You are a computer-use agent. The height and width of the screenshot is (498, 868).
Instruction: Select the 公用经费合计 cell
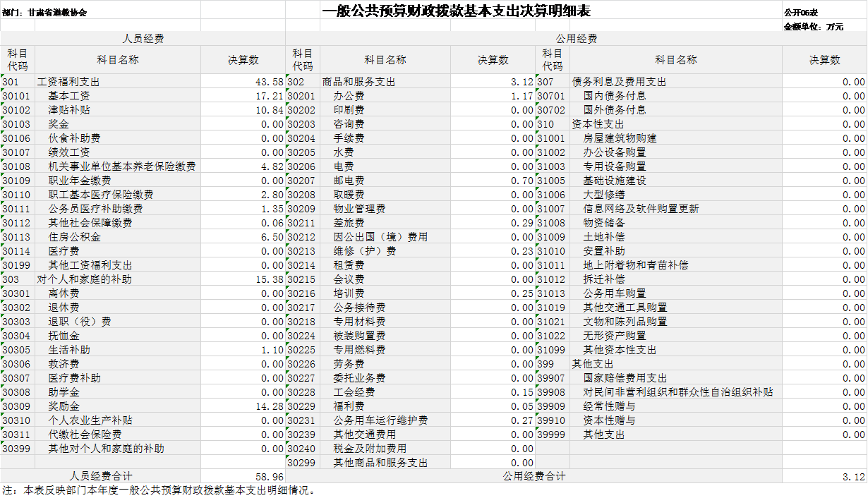click(x=534, y=477)
